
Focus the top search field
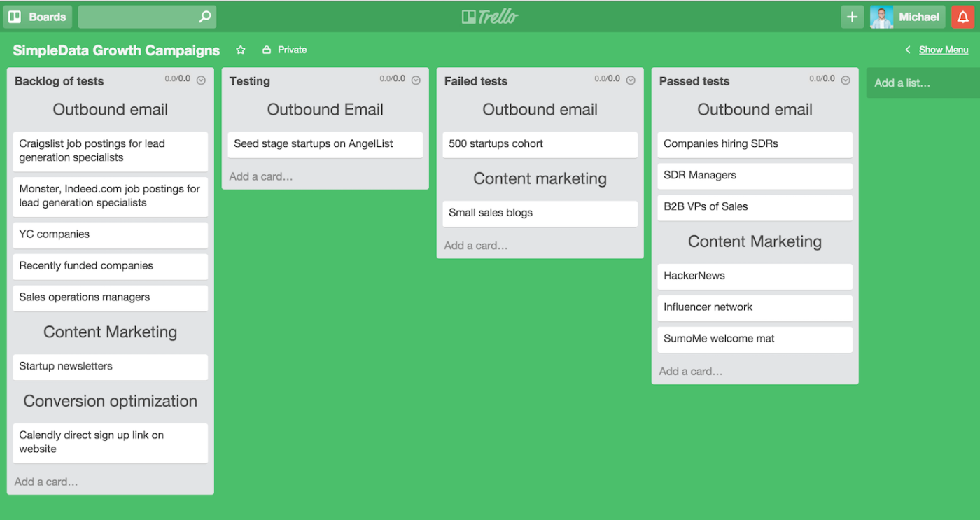tap(147, 17)
